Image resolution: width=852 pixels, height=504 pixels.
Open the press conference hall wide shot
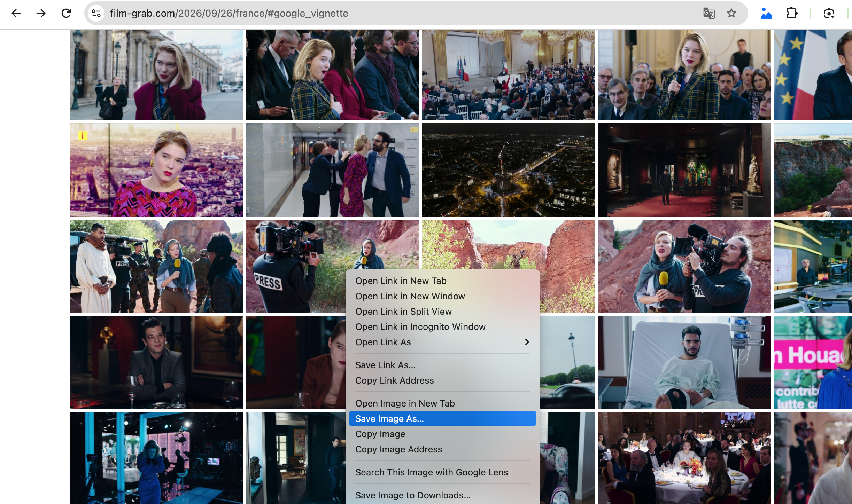coord(508,75)
